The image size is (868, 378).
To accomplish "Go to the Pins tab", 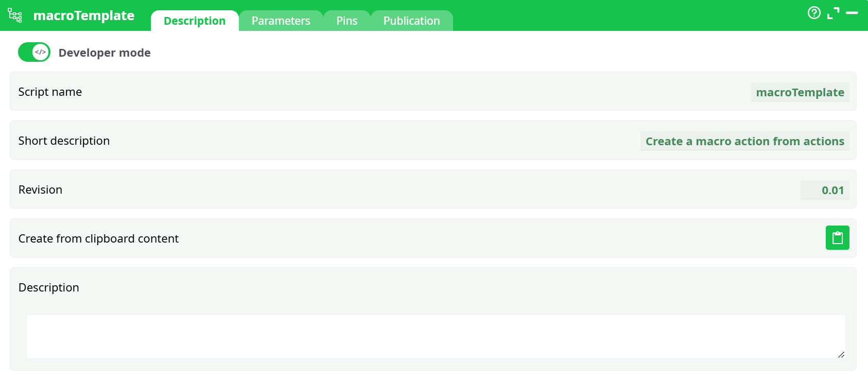I will (x=346, y=21).
